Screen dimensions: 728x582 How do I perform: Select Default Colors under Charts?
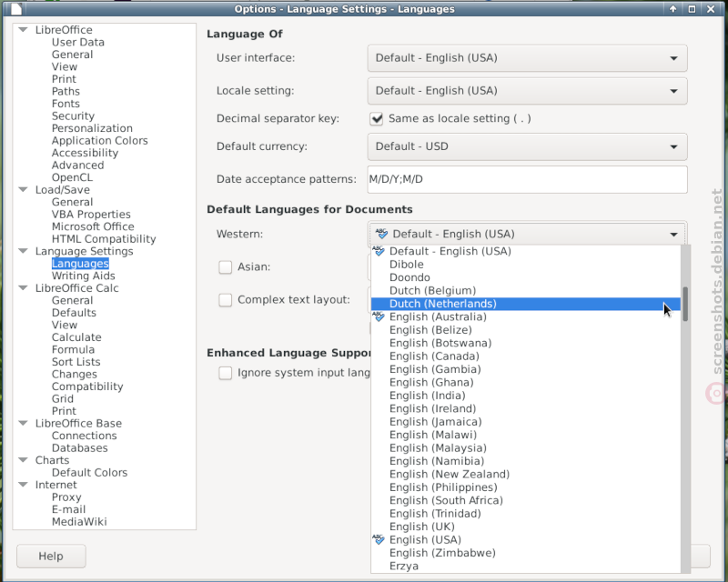89,473
